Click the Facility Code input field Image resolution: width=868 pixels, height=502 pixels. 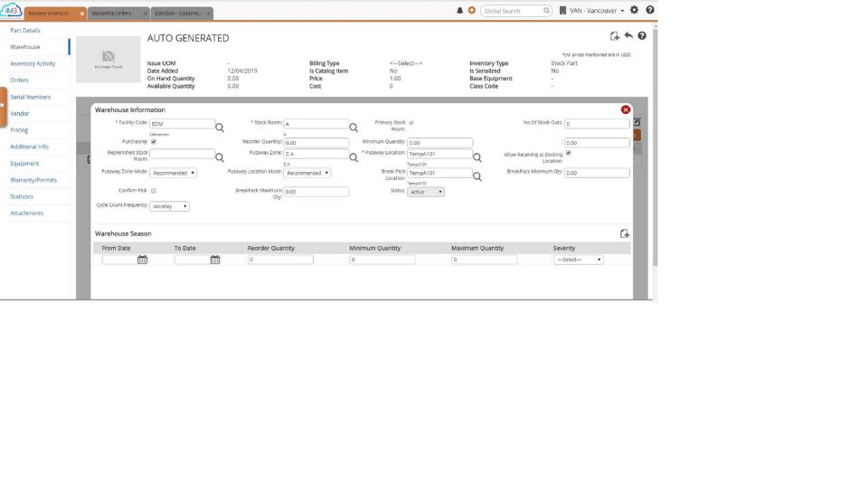click(x=182, y=124)
